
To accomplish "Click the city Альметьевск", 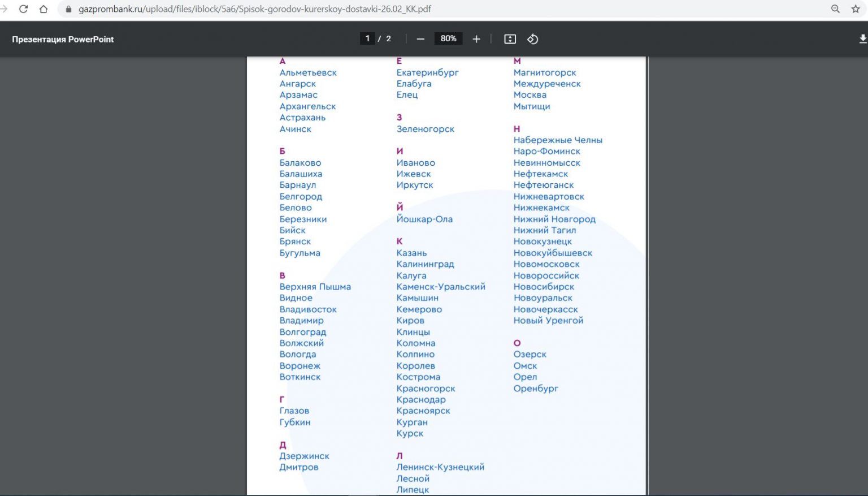I will tap(308, 72).
